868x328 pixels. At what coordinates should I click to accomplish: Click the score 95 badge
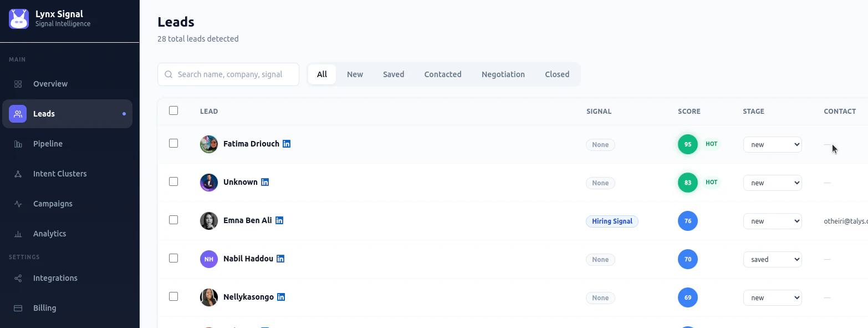coord(688,144)
